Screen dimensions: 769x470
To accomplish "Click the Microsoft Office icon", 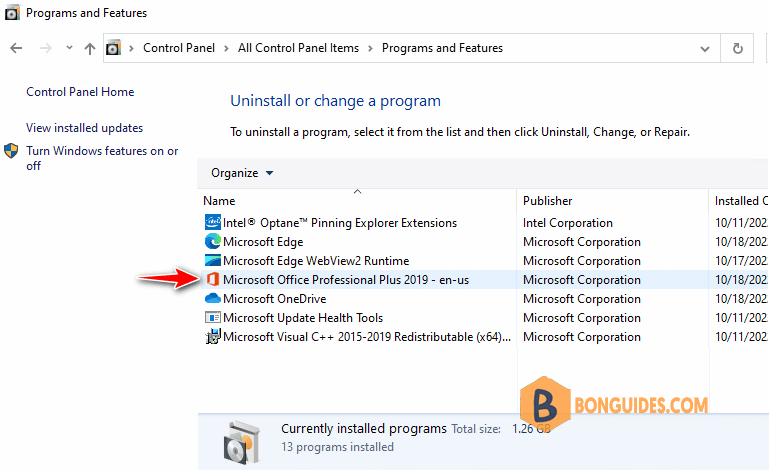I will coord(212,280).
